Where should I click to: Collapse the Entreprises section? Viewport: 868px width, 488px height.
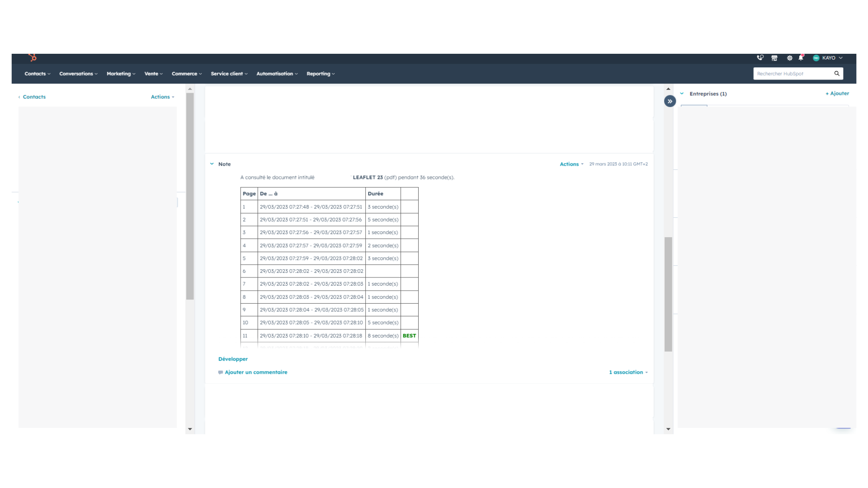point(682,94)
